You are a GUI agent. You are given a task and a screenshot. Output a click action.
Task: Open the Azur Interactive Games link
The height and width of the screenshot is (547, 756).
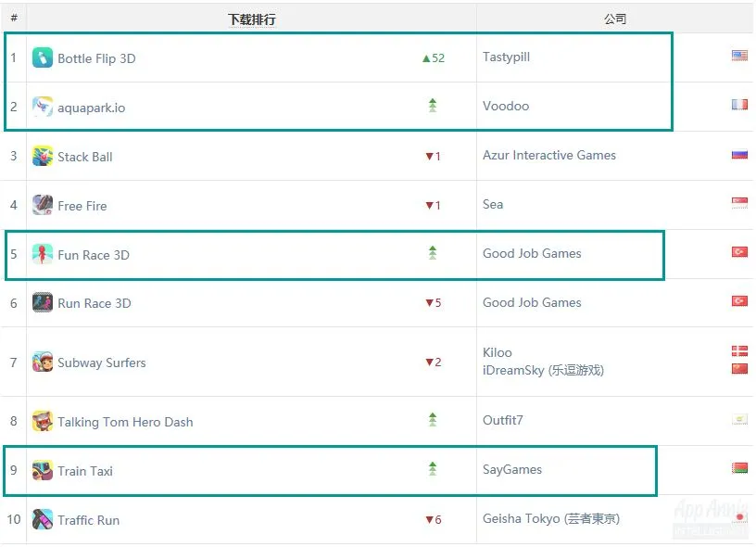[549, 155]
